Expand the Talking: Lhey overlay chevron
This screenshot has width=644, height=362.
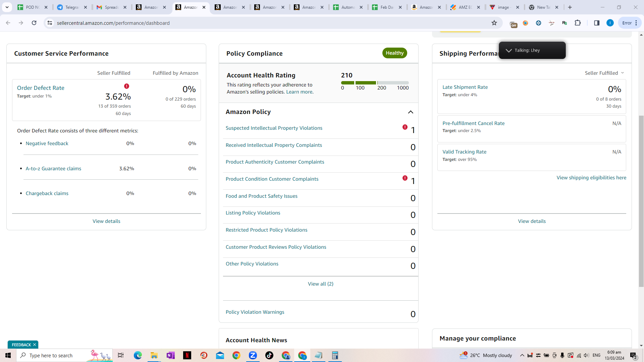508,50
